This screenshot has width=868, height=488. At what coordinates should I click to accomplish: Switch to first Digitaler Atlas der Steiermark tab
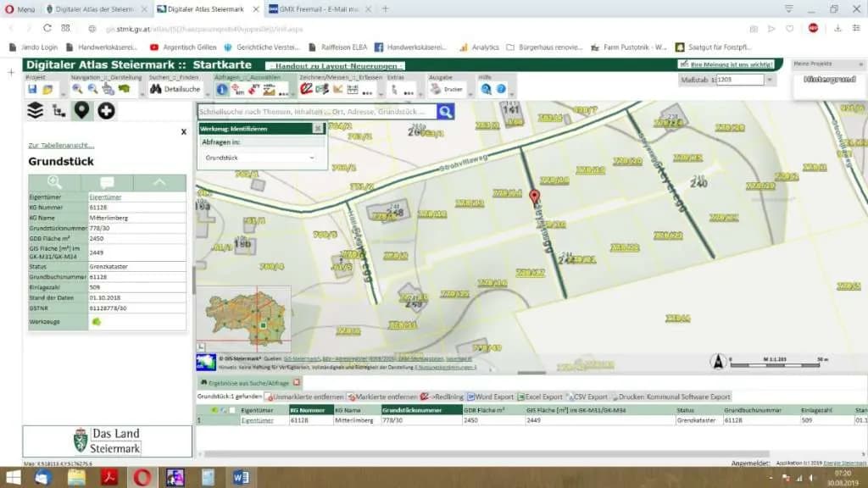point(95,9)
